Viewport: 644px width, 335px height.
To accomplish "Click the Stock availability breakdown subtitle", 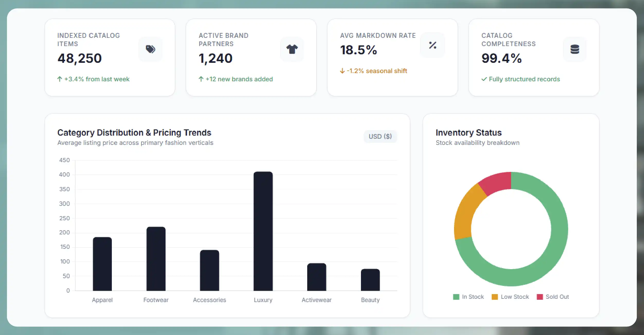I will coord(478,143).
